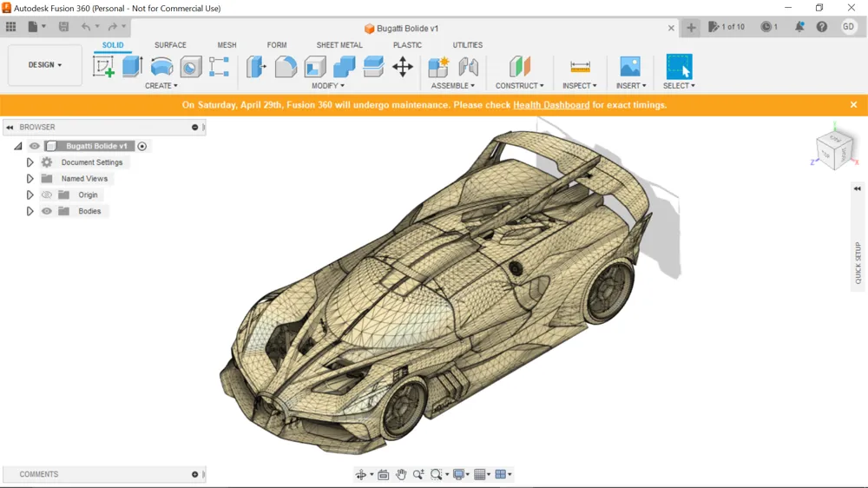The width and height of the screenshot is (868, 488).
Task: Click the Measure ruler icon
Action: point(580,67)
